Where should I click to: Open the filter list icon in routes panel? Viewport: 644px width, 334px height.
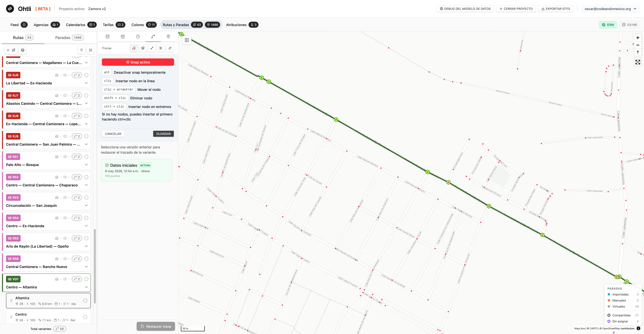click(82, 50)
